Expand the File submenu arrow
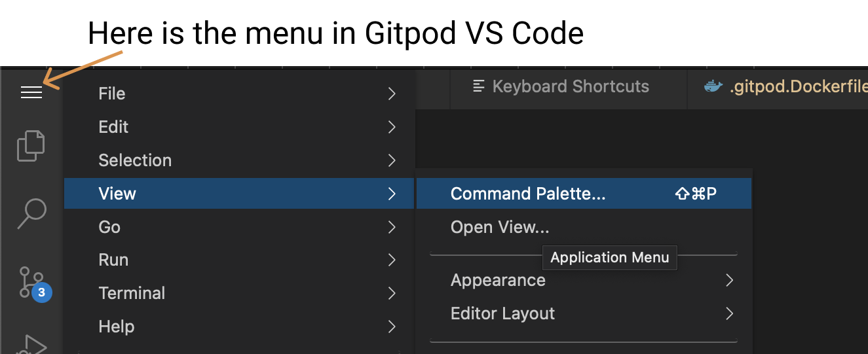This screenshot has width=868, height=354. click(x=392, y=94)
